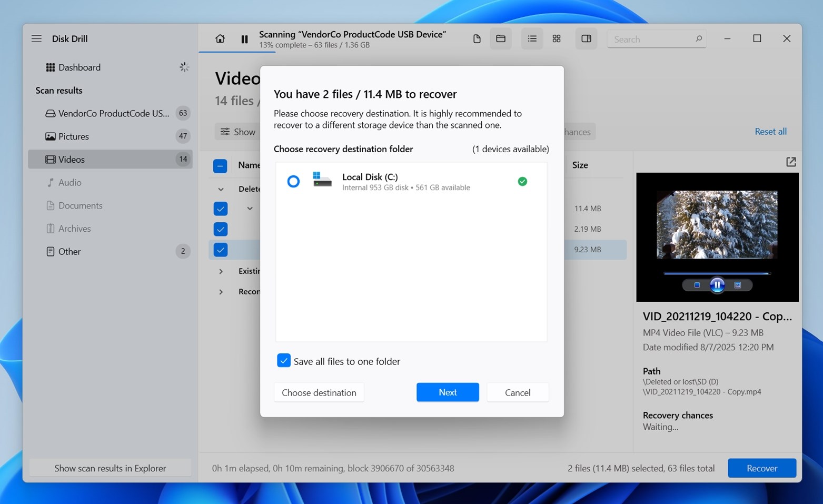Open the Other category in sidebar
This screenshot has width=823, height=504.
tap(70, 252)
